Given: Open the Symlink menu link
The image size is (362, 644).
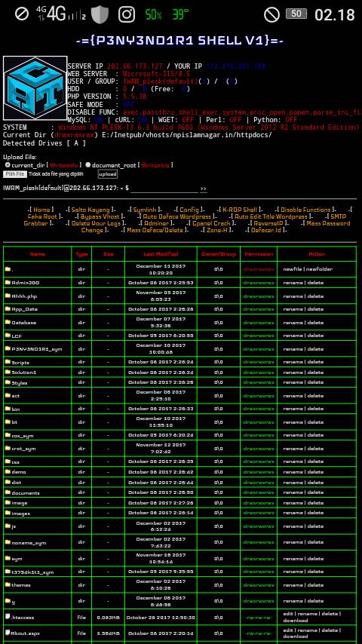Looking at the screenshot, I should pyautogui.click(x=145, y=210).
